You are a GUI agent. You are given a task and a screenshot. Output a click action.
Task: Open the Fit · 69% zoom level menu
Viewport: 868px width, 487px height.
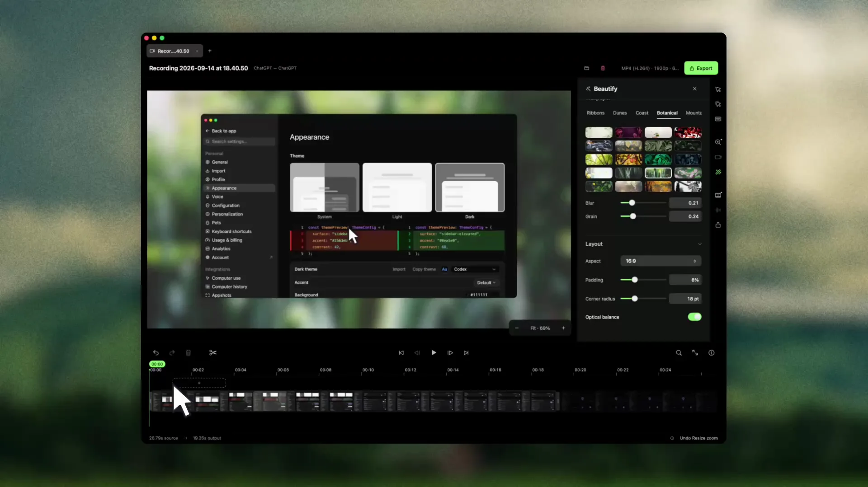click(540, 328)
